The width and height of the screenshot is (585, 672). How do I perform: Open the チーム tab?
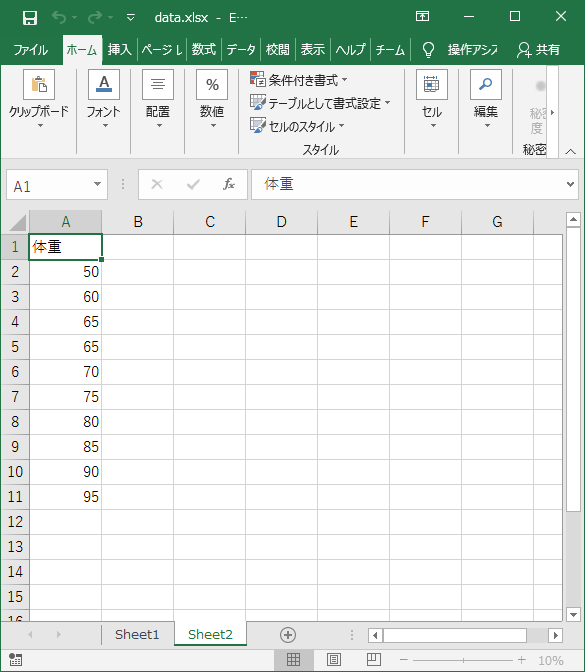tap(390, 50)
